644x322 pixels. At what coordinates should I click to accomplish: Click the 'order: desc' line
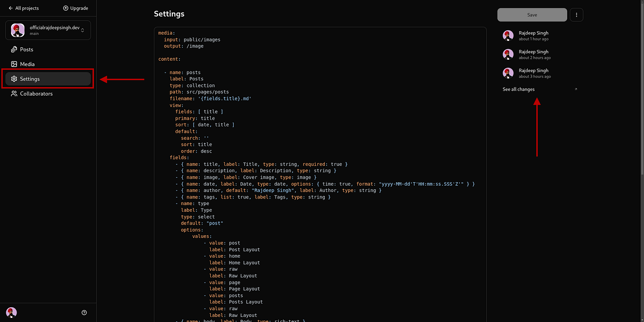(196, 151)
